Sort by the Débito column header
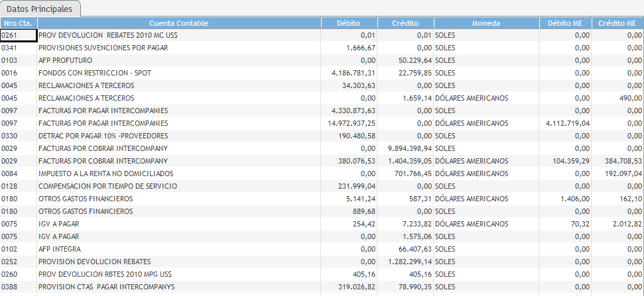The height and width of the screenshot is (296, 644). pyautogui.click(x=349, y=23)
